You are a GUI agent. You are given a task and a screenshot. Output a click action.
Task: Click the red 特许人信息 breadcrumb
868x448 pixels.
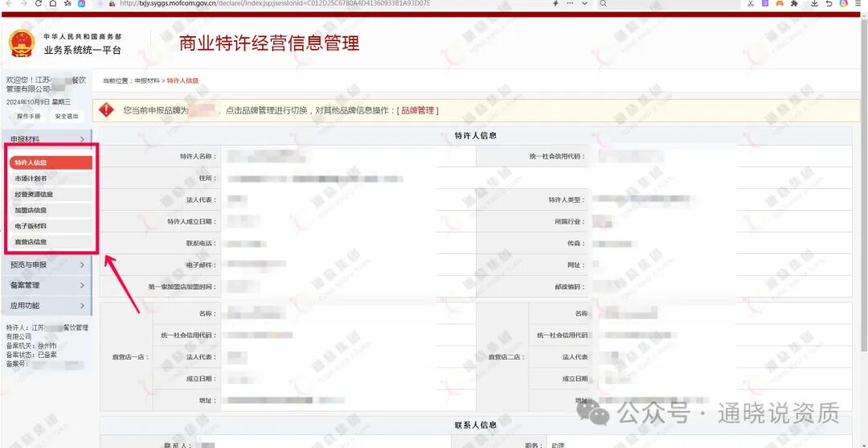(182, 81)
